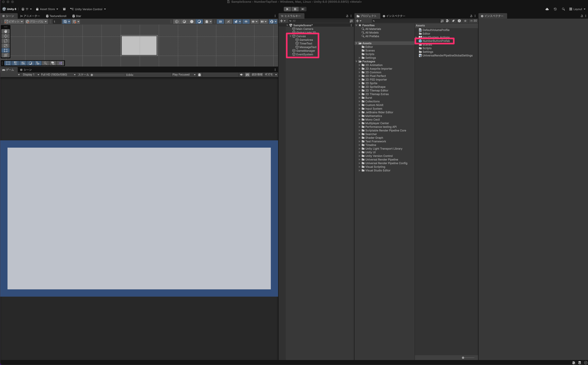
Task: Select Main Camera in hierarchy
Action: coord(303,29)
